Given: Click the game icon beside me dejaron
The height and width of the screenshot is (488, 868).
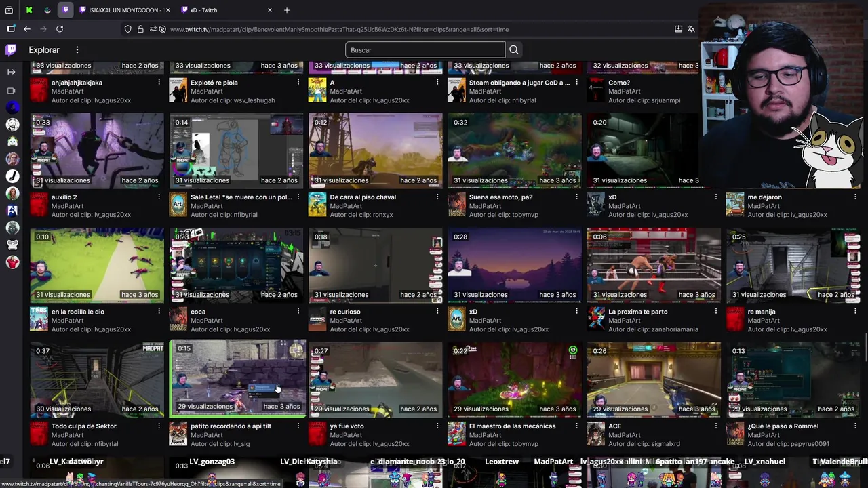Looking at the screenshot, I should click(734, 205).
